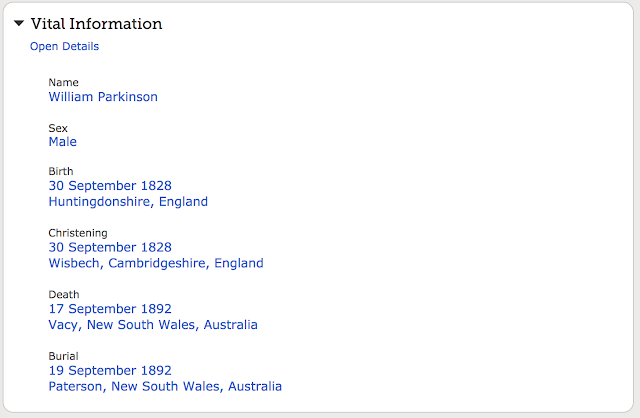Open death date 17 September 1892
Viewport: 640px width, 418px height.
110,310
